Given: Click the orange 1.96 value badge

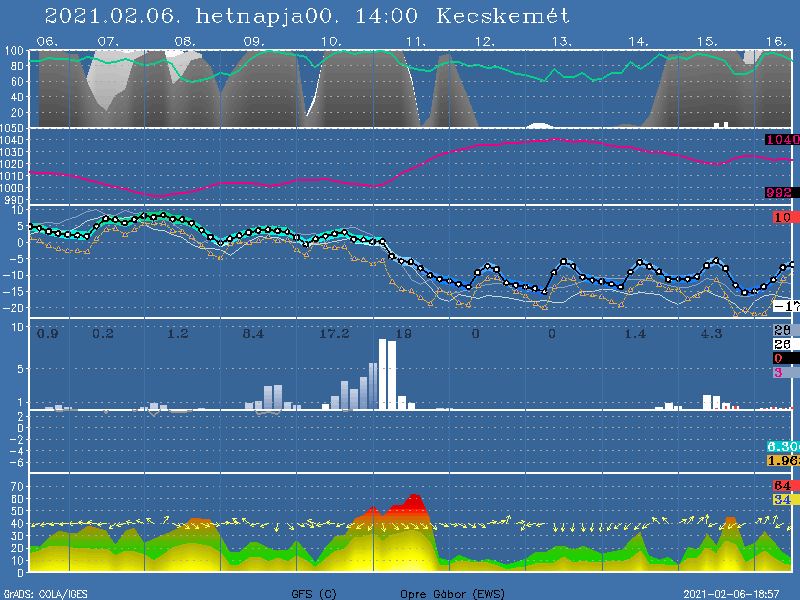Looking at the screenshot, I should [x=782, y=460].
